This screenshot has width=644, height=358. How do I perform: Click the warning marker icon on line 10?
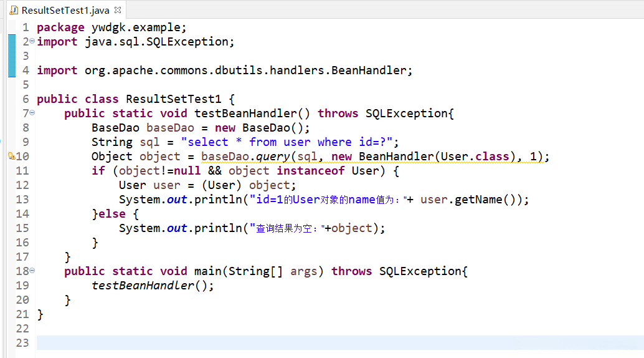(11, 157)
